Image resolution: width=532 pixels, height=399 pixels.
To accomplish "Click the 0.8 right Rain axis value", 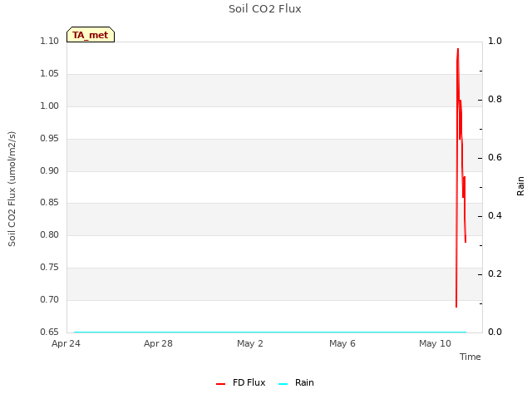I will [495, 100].
